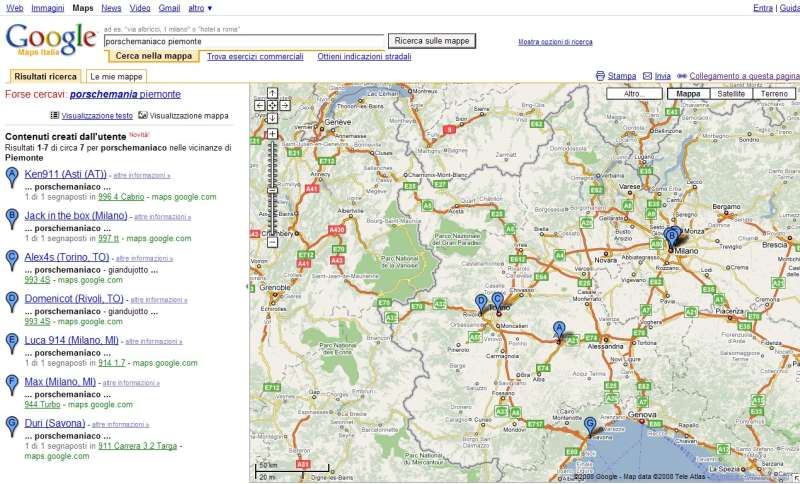Click Ricerca sulle mappe button
Viewport: 800px width, 484px height.
(432, 41)
